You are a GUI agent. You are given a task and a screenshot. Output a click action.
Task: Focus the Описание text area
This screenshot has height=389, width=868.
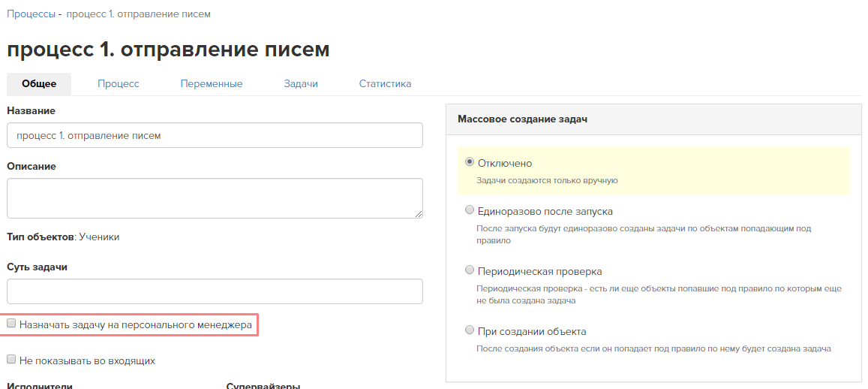[x=215, y=198]
